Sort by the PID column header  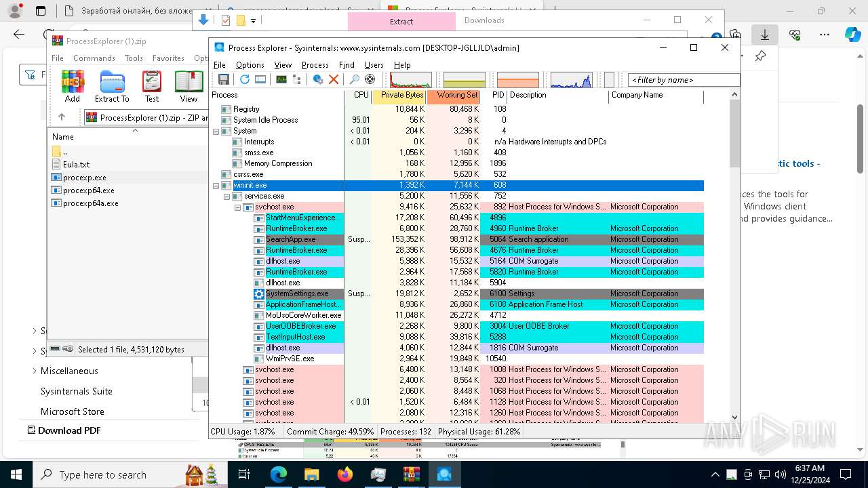(494, 96)
